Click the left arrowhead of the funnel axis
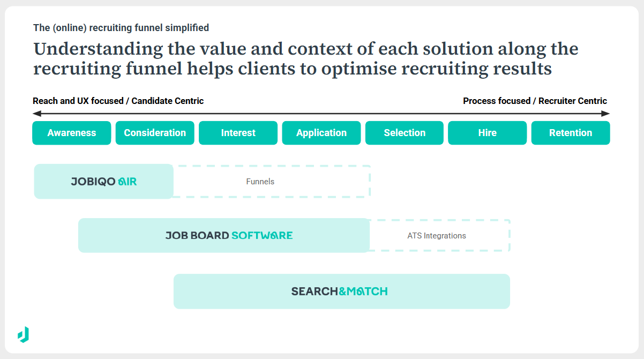This screenshot has width=644, height=359. 36,114
